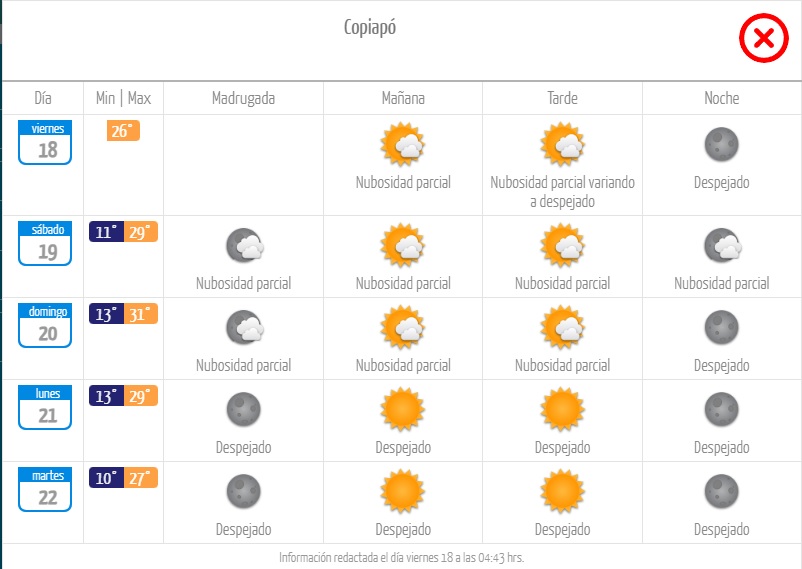Click the 31° max temperature for domingo
Screen dimensions: 802x569
pyautogui.click(x=141, y=314)
